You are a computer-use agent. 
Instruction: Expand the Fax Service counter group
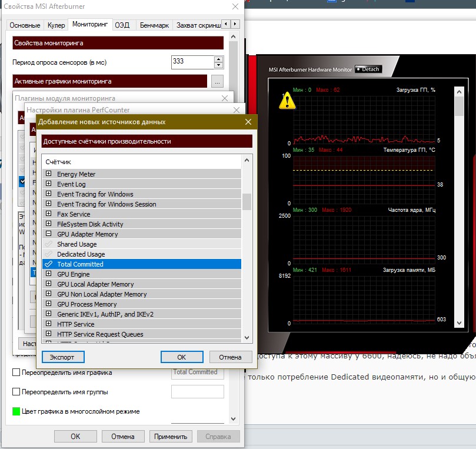[x=48, y=214]
